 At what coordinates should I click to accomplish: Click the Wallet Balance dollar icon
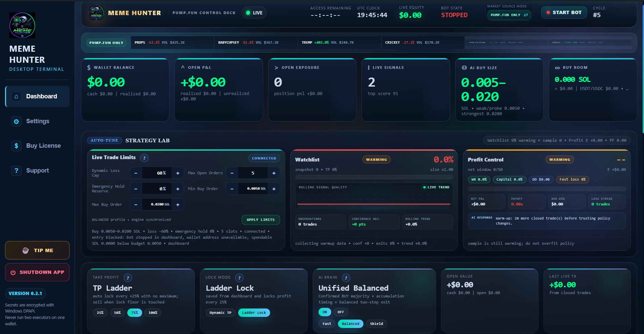tap(89, 67)
